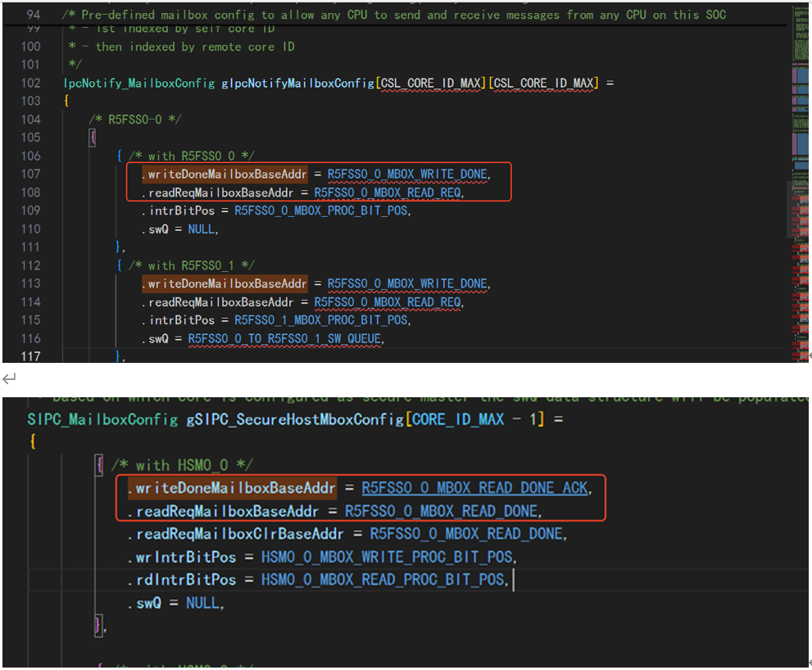Click R5FSS0_0_MBOX_READ_DONE_ACK value

(475, 487)
